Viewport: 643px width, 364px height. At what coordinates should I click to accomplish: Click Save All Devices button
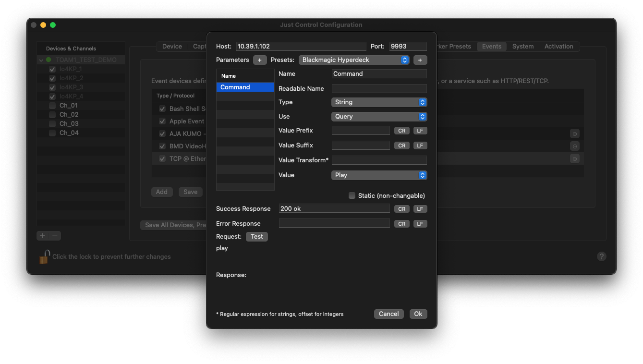click(x=174, y=225)
